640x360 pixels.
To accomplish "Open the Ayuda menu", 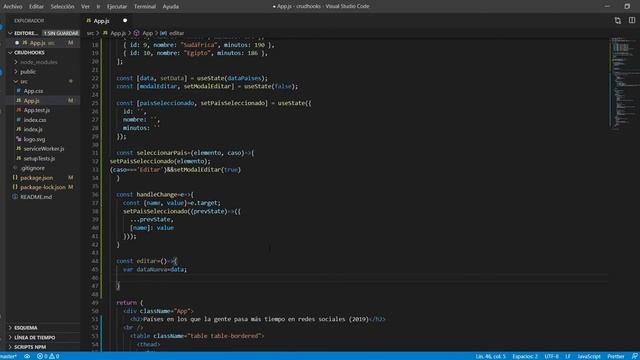I will [x=171, y=7].
